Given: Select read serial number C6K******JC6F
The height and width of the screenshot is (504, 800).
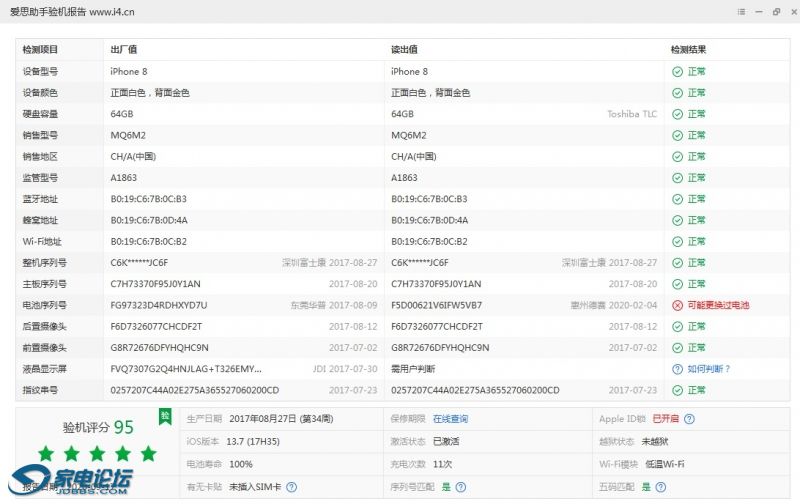Looking at the screenshot, I should (420, 263).
